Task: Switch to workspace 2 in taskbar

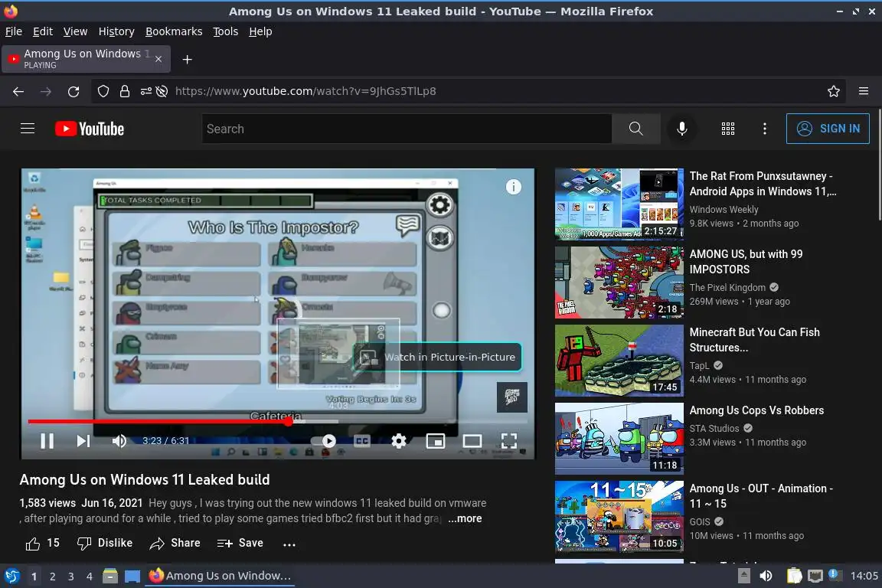Action: click(52, 577)
